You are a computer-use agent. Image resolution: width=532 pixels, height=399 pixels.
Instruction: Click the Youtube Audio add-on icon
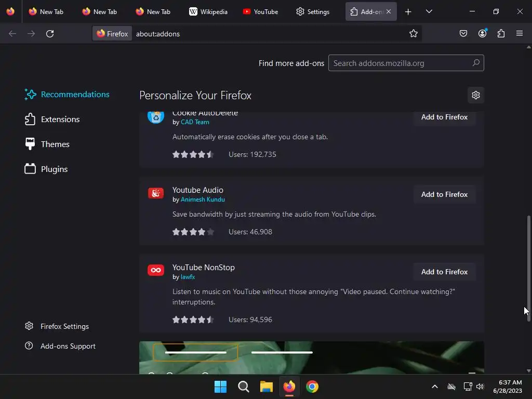point(156,193)
